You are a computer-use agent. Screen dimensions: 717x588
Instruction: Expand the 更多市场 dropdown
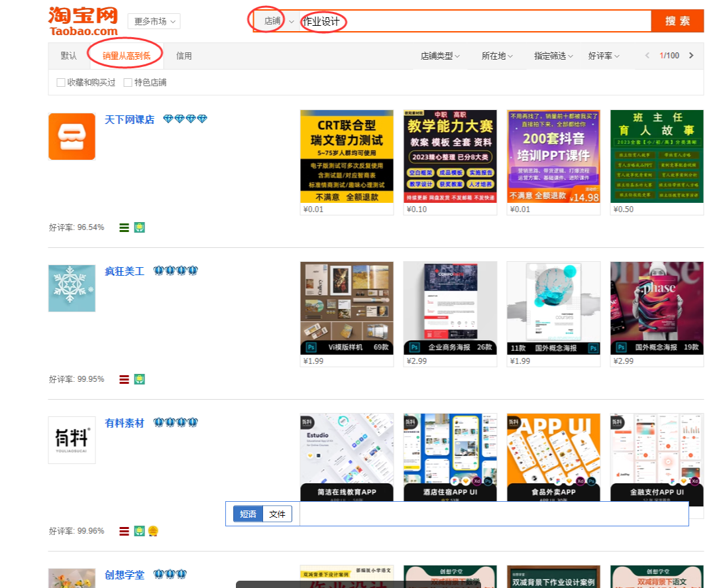154,21
